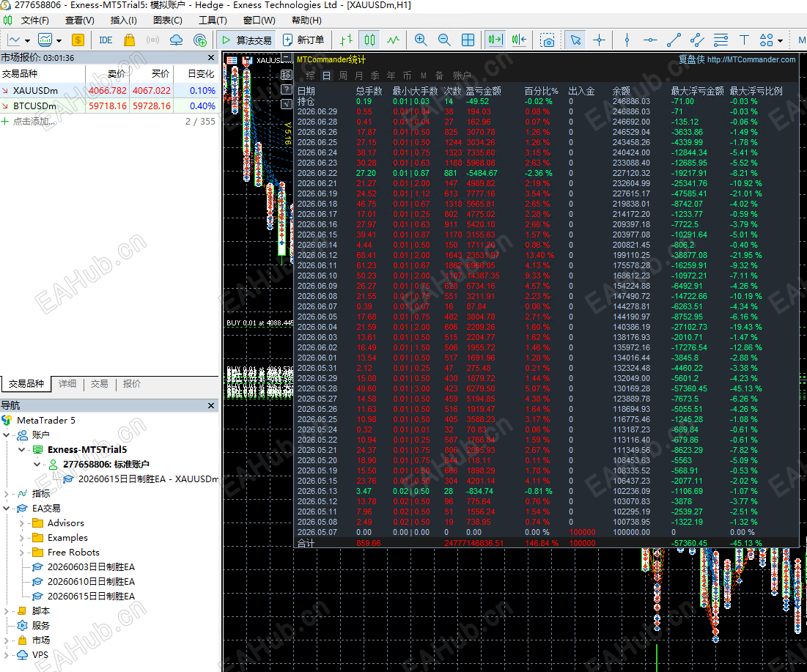Click the 移 move button on panel
The width and height of the screenshot is (807, 672).
pos(287,75)
